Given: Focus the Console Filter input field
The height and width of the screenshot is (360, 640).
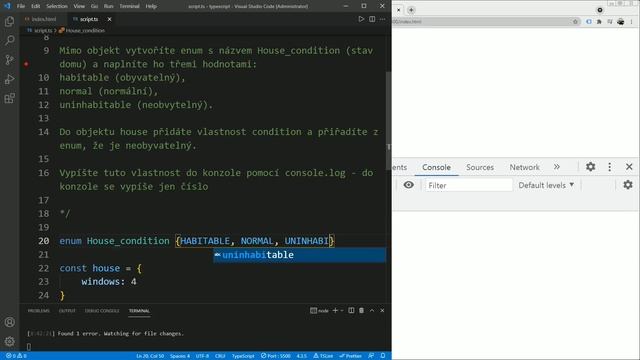Looking at the screenshot, I should (x=469, y=185).
